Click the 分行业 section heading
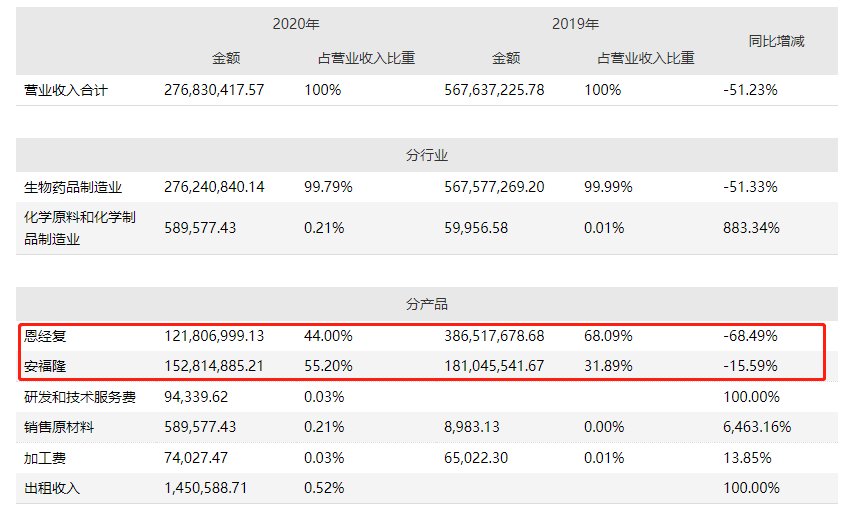847x531 pixels. (427, 155)
